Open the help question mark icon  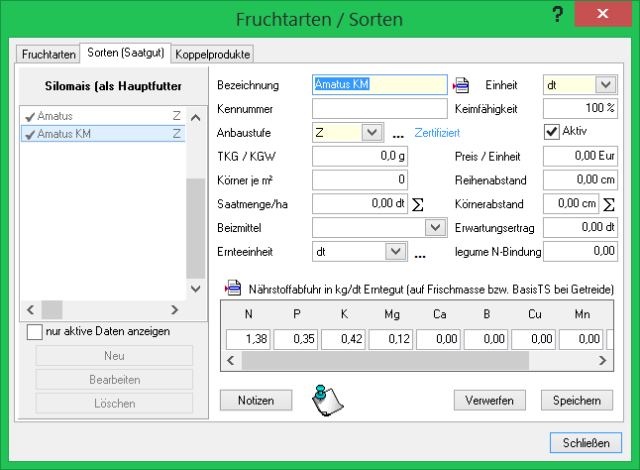pos(558,14)
